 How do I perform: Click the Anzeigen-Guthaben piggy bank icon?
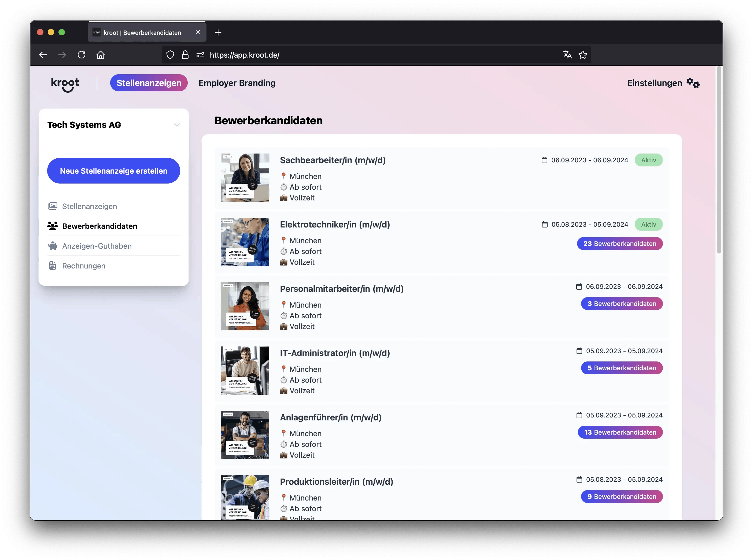tap(53, 246)
